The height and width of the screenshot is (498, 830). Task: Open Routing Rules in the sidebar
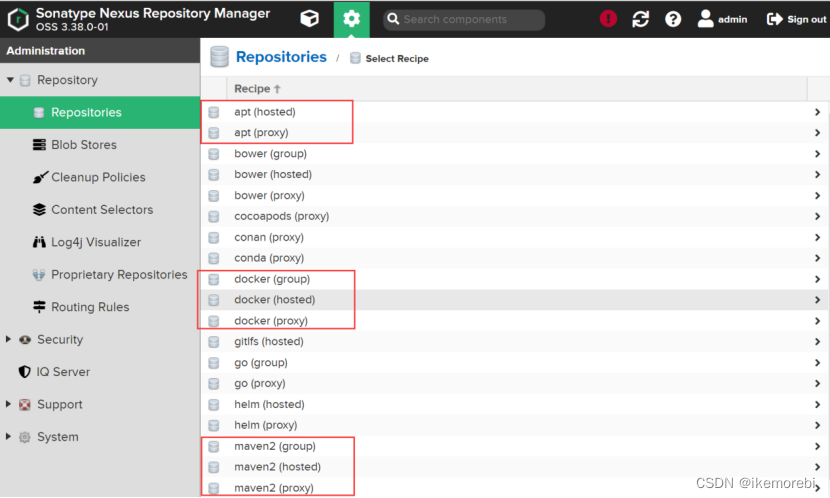point(100,307)
